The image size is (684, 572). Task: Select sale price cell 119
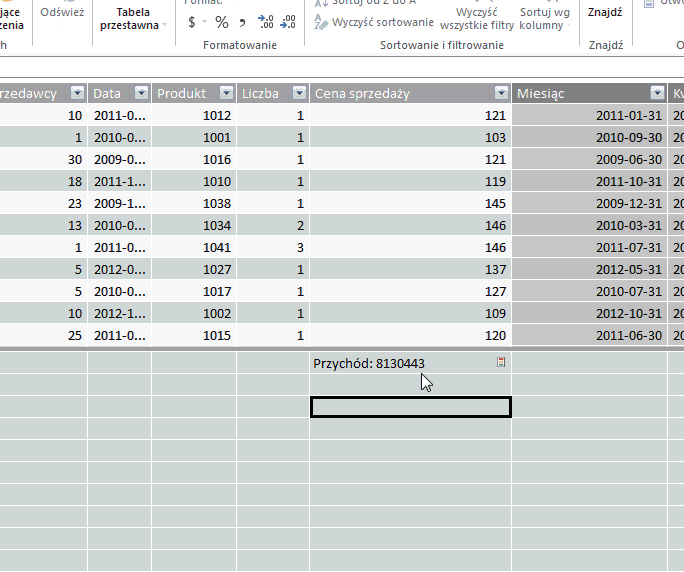point(410,181)
